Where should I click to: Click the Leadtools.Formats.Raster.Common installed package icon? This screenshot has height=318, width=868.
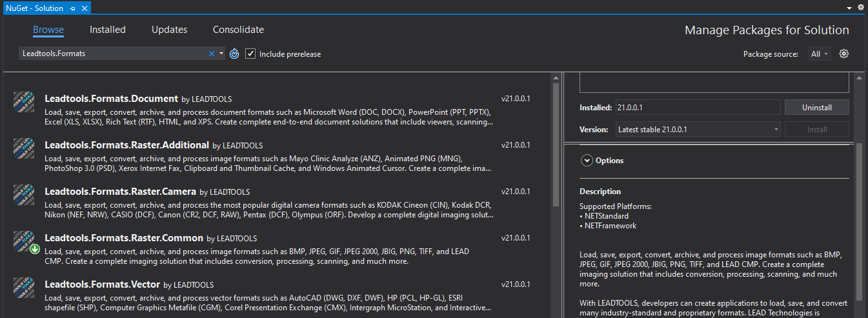click(x=24, y=241)
